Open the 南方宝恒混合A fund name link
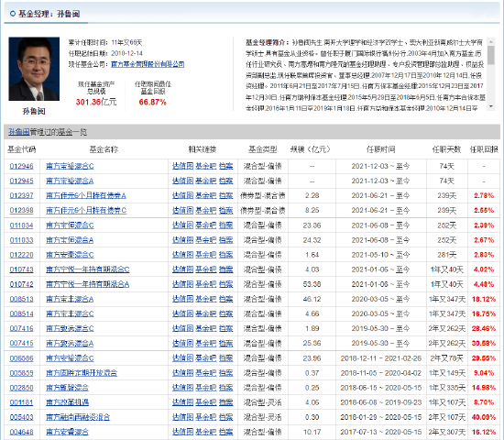This screenshot has width=504, height=440. pos(70,240)
